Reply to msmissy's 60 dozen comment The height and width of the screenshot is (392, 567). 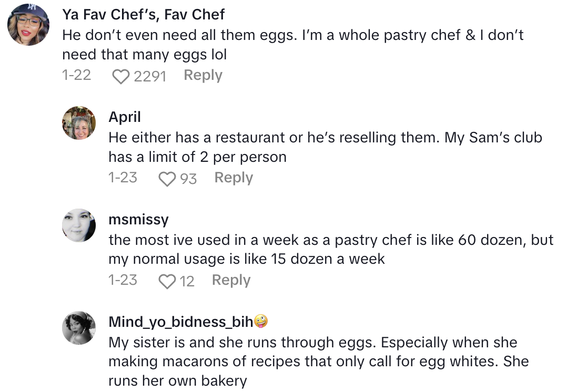point(231,281)
